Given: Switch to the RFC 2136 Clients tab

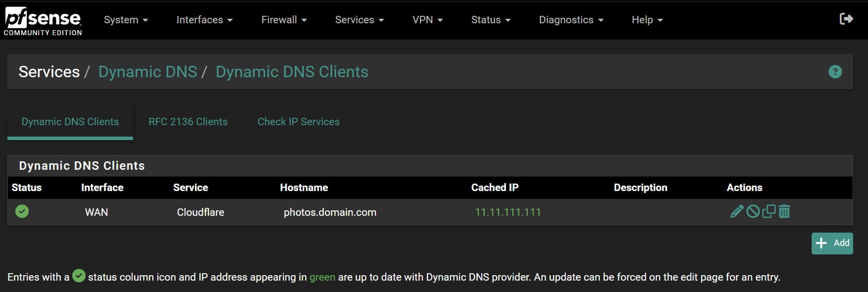Looking at the screenshot, I should [188, 122].
